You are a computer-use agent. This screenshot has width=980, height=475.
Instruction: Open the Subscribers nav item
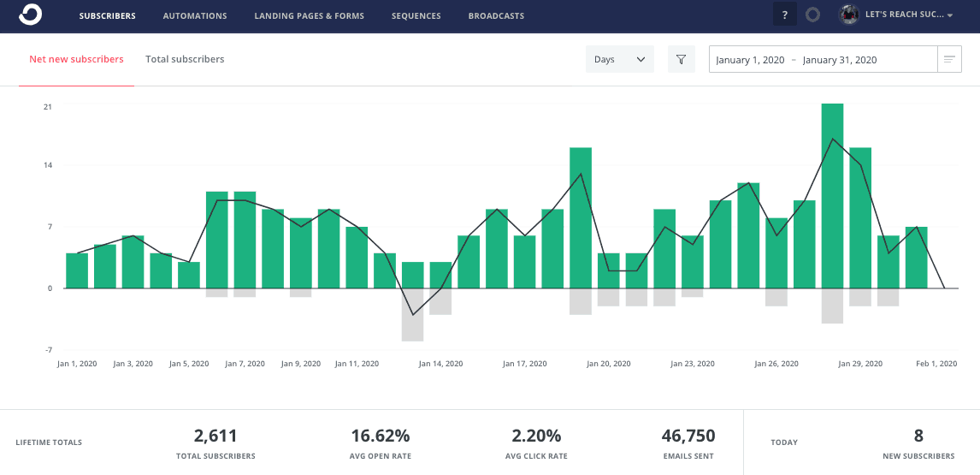107,15
